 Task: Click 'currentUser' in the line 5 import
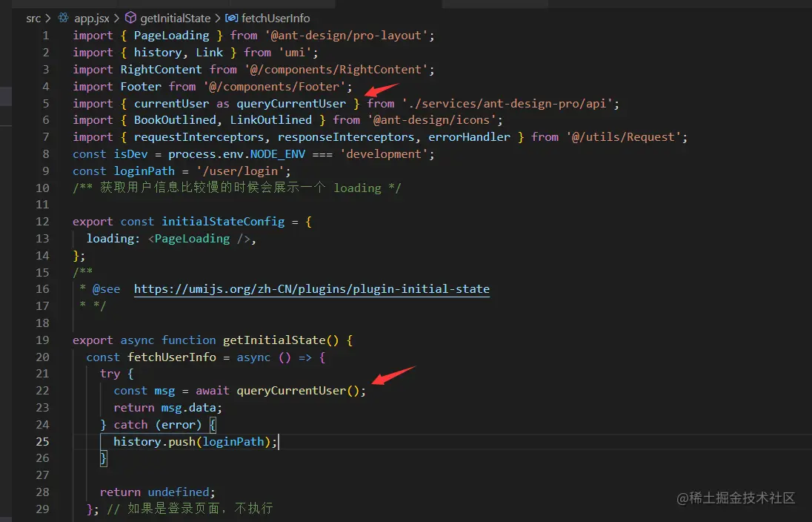(171, 103)
